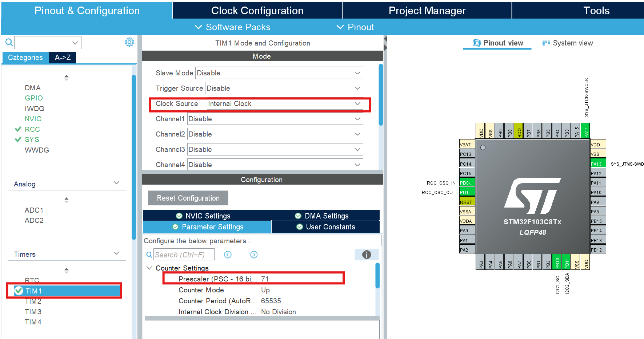The height and width of the screenshot is (339, 644).
Task: Select the Parameter Settings tab
Action: 207,227
